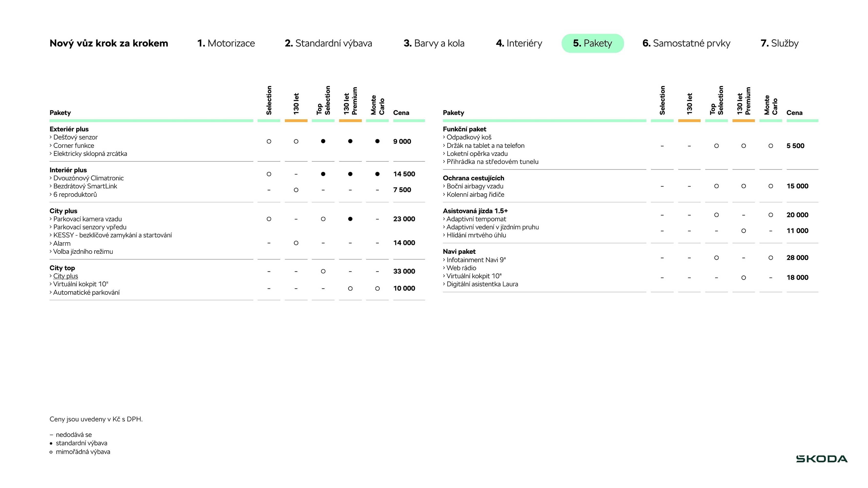This screenshot has height=488, width=868.
Task: Go to 3. Barvy a kola tab
Action: pos(434,43)
